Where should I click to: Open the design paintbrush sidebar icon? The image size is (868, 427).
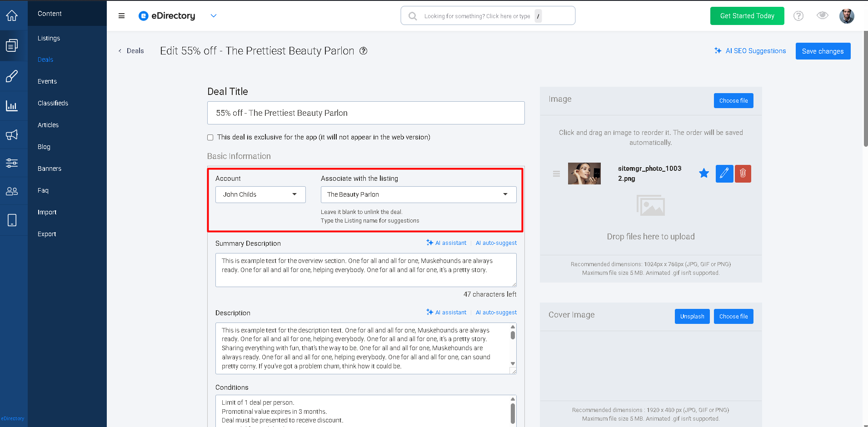[x=12, y=76]
